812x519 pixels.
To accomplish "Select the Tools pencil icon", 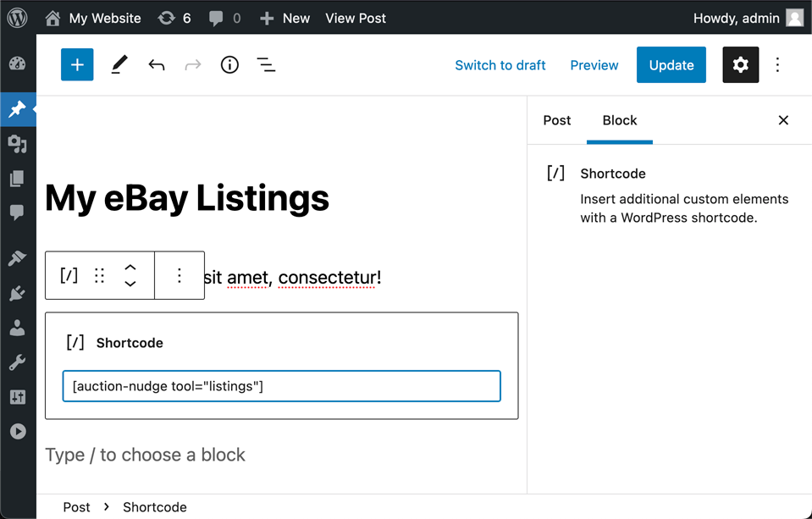I will coord(119,64).
